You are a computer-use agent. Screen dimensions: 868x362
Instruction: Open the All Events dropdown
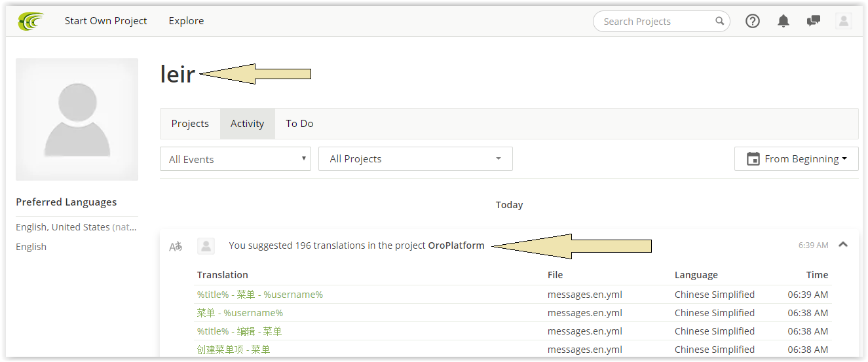pos(235,159)
